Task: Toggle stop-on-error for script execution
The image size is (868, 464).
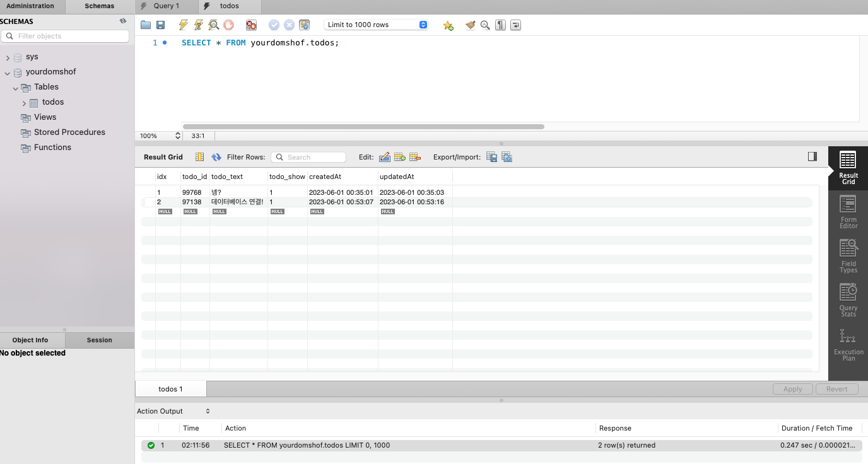Action: pos(251,25)
